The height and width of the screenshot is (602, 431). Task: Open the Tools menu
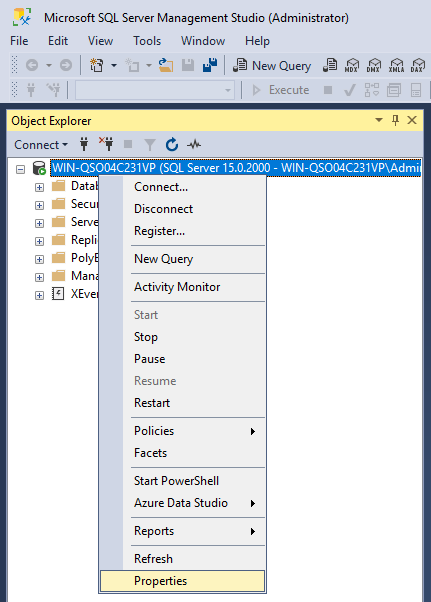(x=147, y=41)
